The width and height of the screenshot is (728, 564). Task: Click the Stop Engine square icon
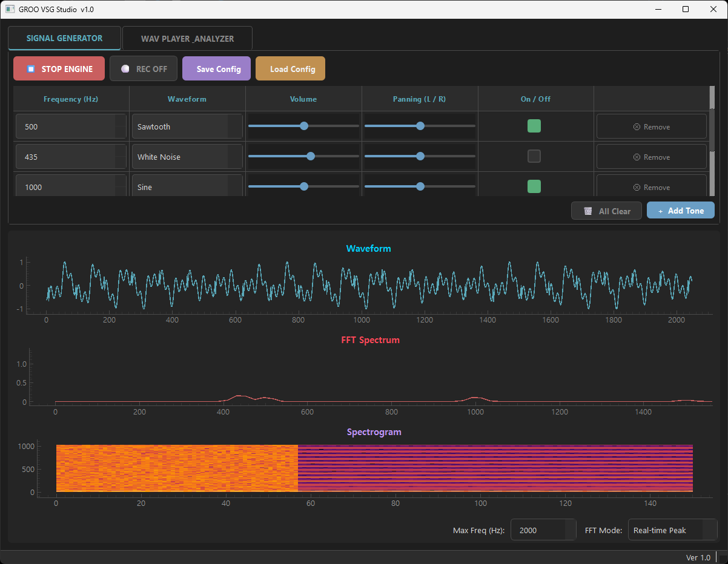[x=31, y=69]
